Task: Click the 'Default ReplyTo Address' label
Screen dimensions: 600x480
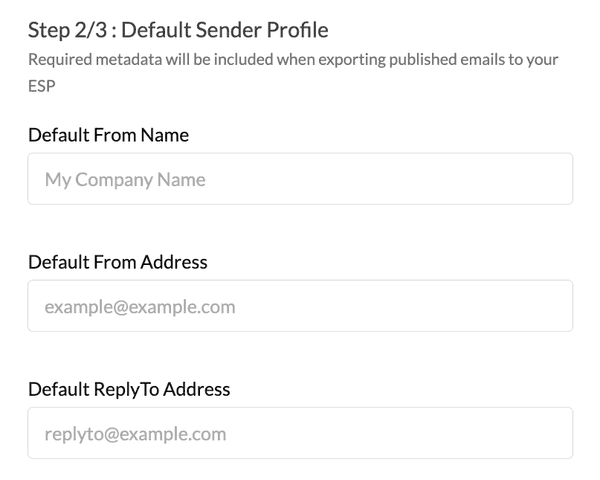Action: (129, 389)
